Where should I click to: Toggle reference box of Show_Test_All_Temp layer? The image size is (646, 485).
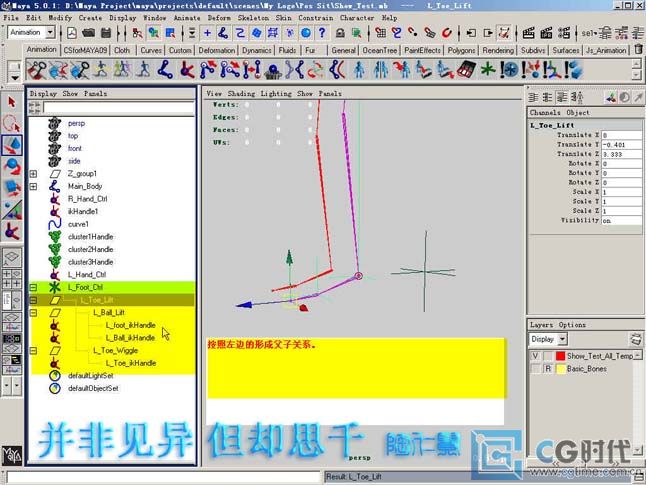click(x=548, y=356)
